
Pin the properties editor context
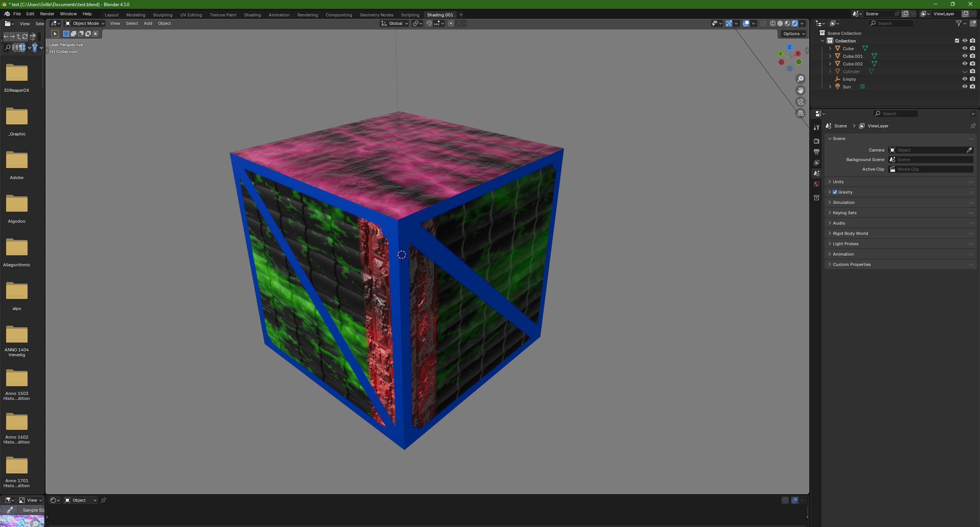click(x=973, y=126)
